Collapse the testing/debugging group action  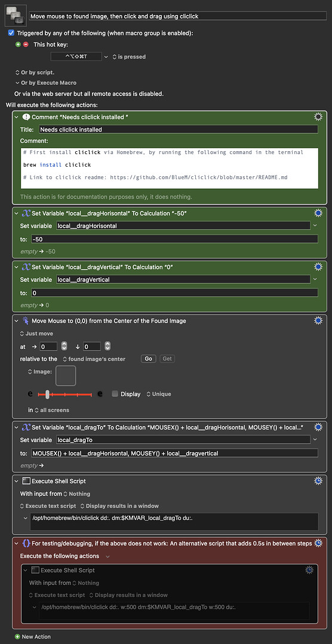(16, 544)
